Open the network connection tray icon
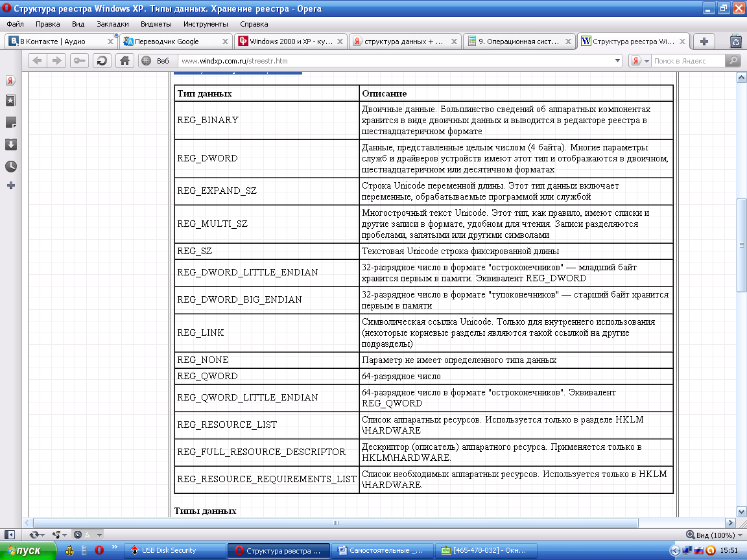Image resolution: width=747 pixels, height=560 pixels. [x=687, y=550]
